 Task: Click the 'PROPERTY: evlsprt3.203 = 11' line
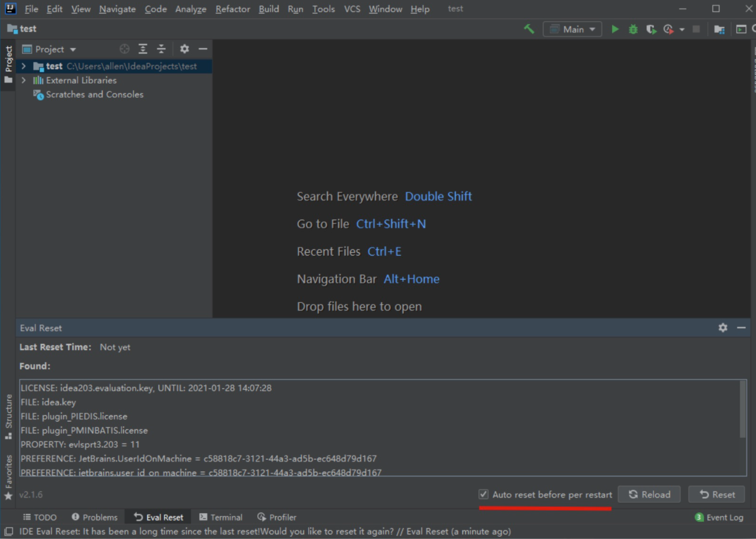coord(80,444)
